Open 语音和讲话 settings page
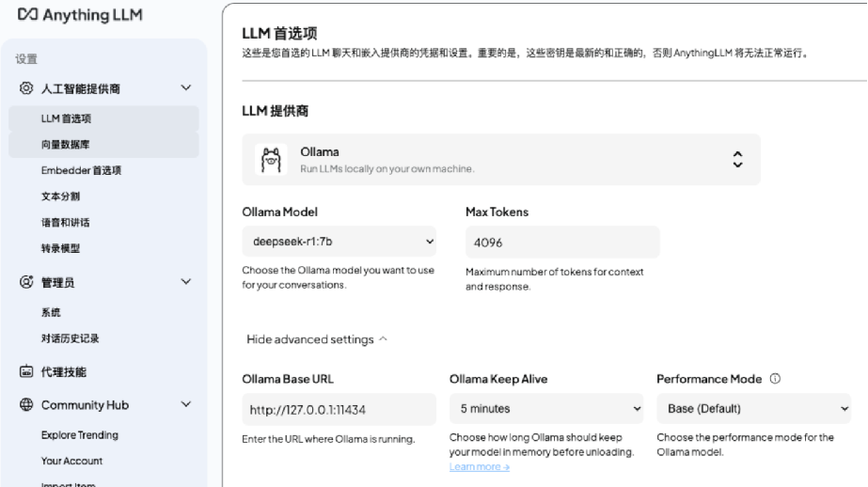The image size is (868, 487). 65,223
